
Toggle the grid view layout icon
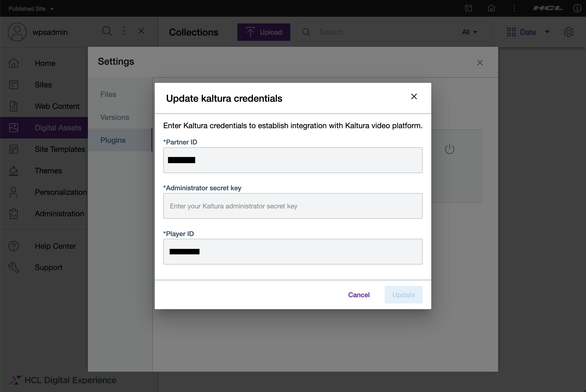pyautogui.click(x=511, y=32)
